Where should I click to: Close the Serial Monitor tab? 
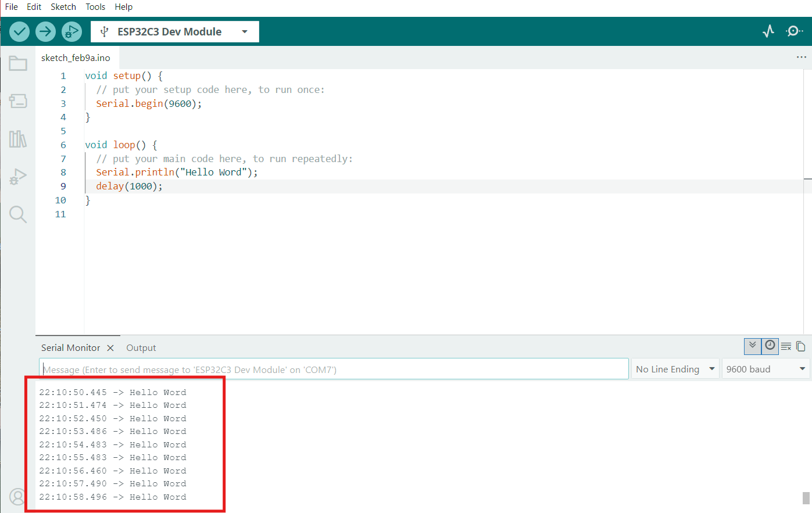110,347
